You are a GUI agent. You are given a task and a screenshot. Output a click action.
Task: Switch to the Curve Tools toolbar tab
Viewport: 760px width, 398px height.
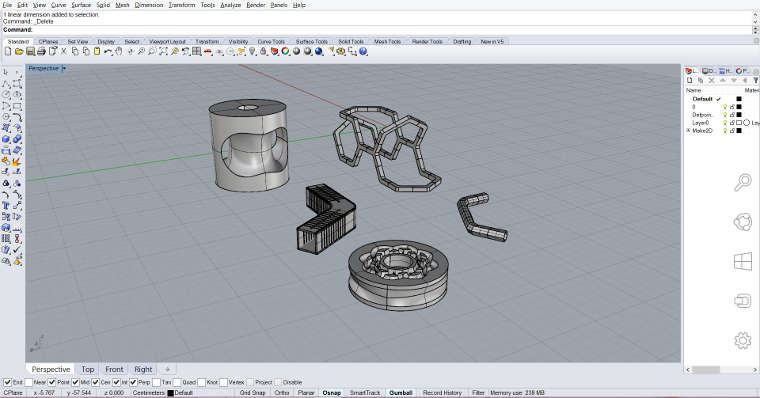(x=271, y=42)
